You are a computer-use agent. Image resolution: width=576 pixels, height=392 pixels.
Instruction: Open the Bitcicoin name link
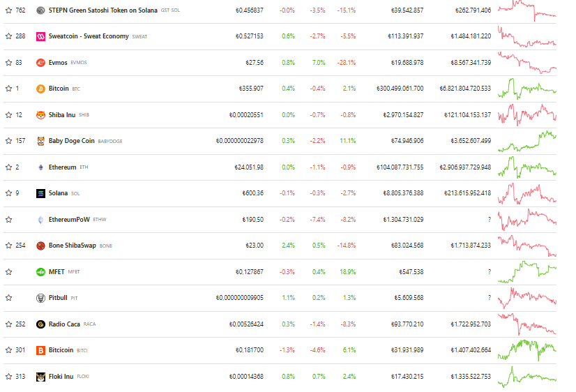click(x=61, y=350)
